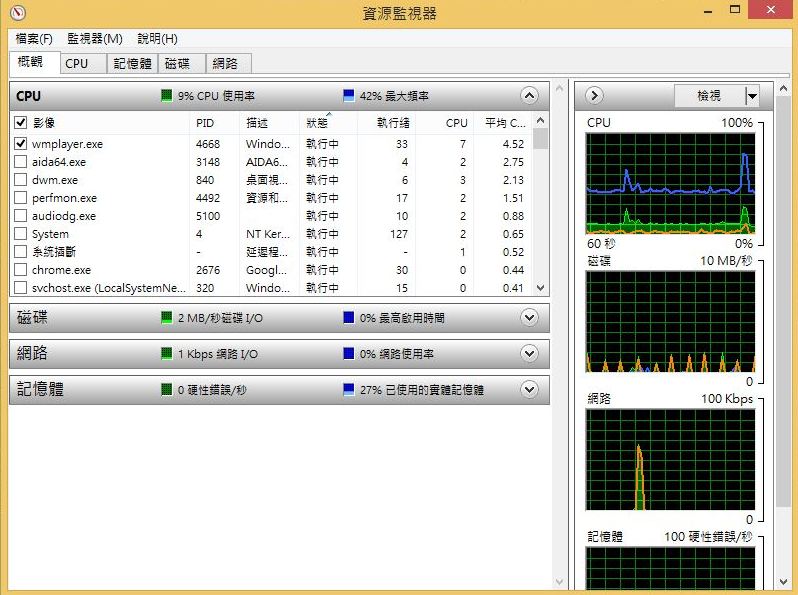
Task: Close the 資源監視器 window
Action: 771,9
